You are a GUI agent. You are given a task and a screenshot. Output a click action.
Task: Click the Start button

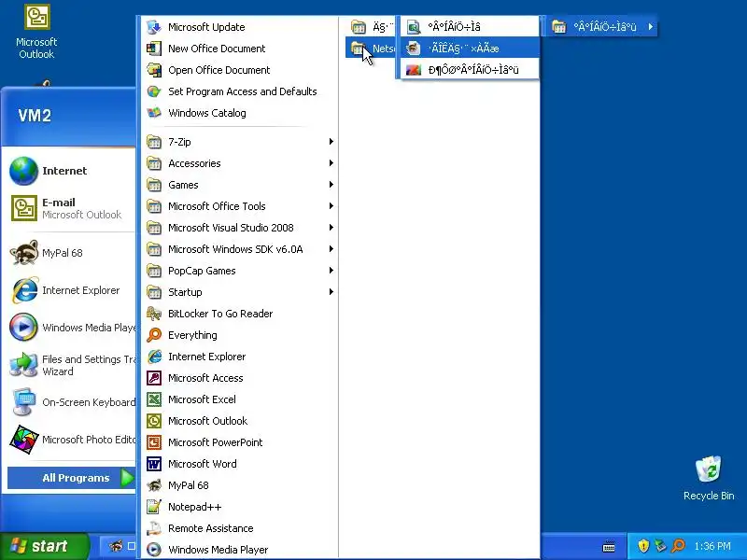pos(44,546)
